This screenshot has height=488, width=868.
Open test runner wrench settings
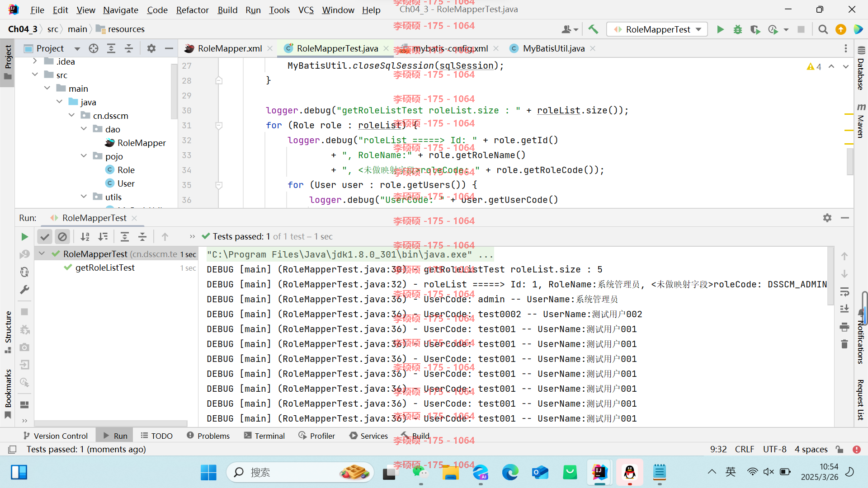click(x=24, y=290)
